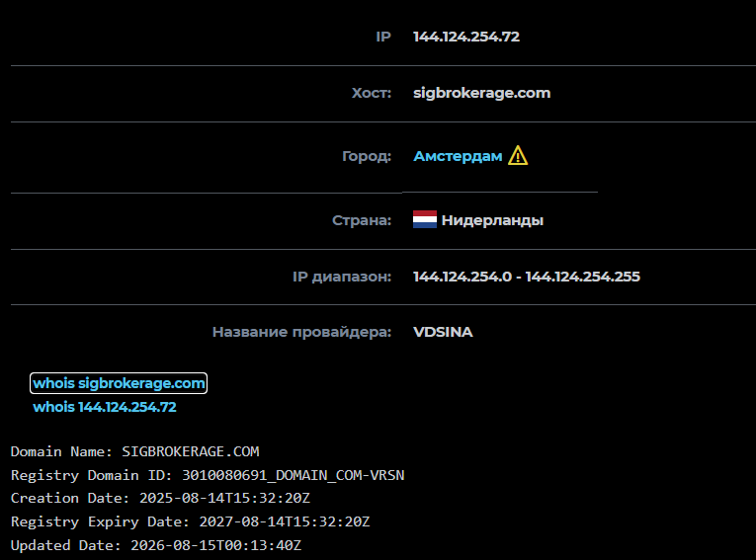
Task: Click the Хост: label
Action: click(372, 93)
